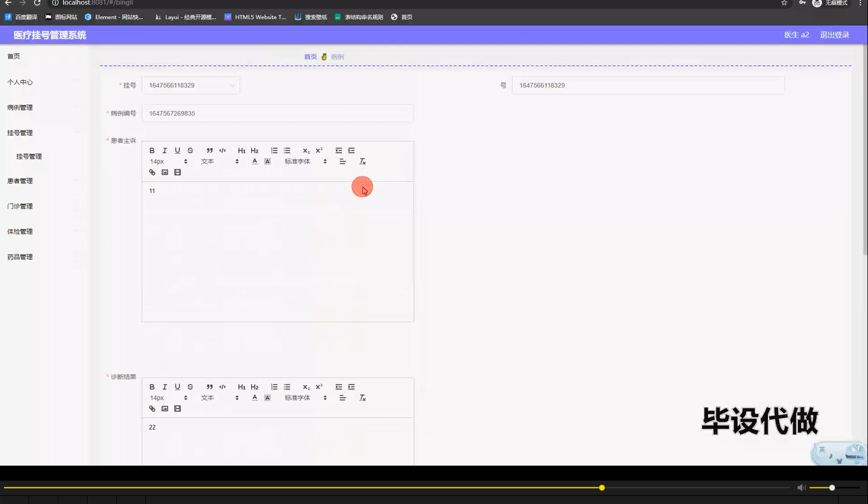Insert a link in the 患者主诉 editor
The height and width of the screenshot is (504, 868).
152,172
